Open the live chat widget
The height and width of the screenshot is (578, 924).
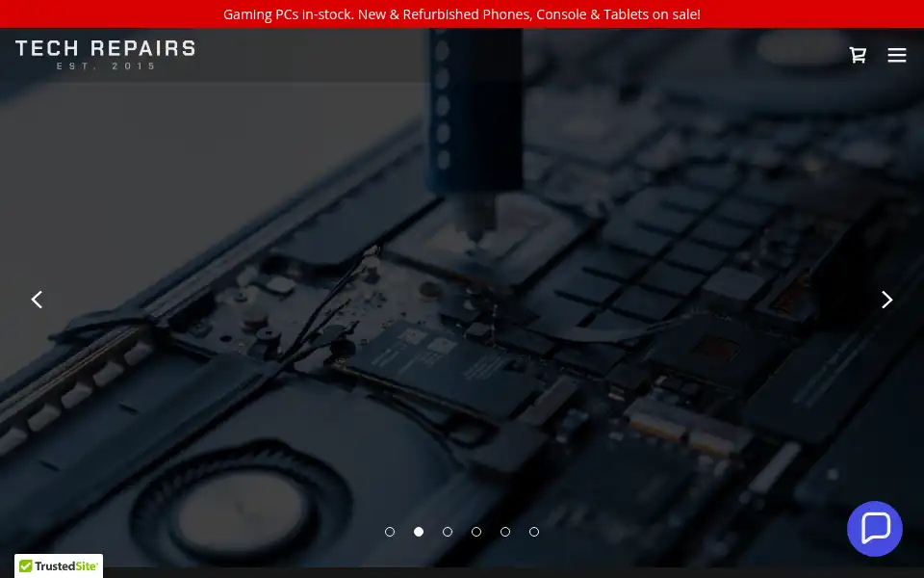875,529
